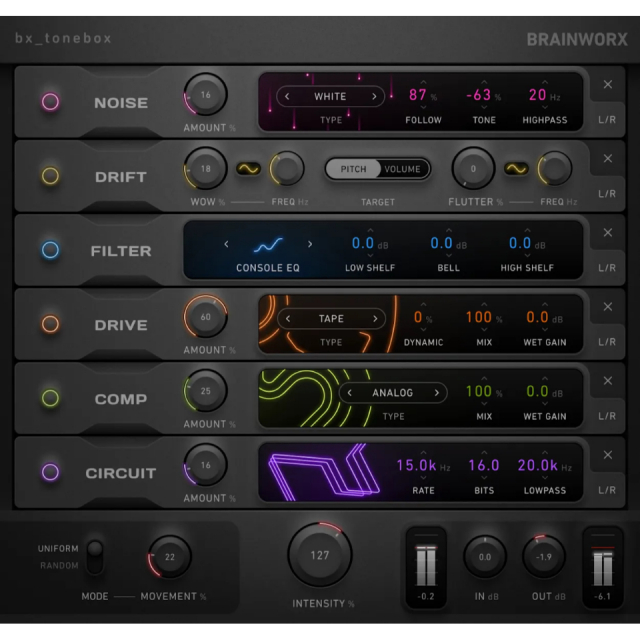Image resolution: width=640 pixels, height=640 pixels.
Task: Click the large INTENSITY knob
Action: coord(320,555)
